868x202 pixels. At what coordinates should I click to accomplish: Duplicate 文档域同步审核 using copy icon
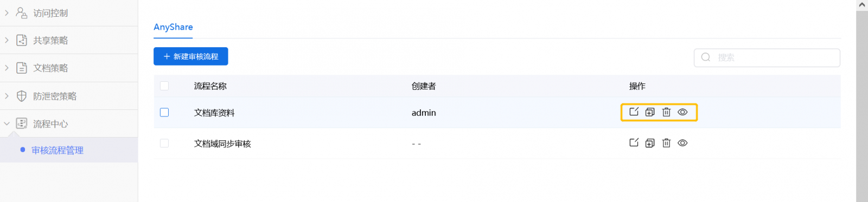click(650, 143)
